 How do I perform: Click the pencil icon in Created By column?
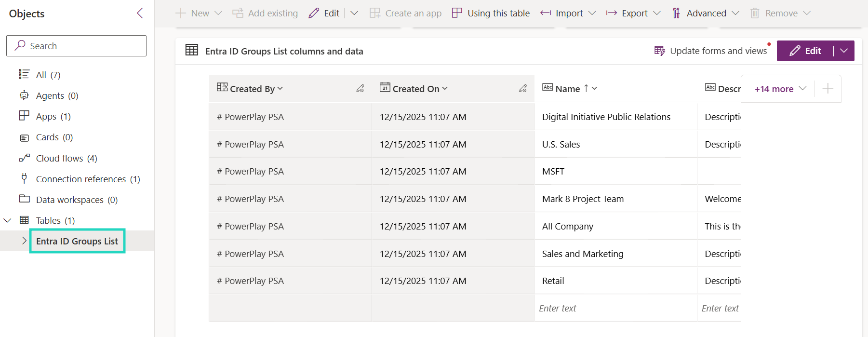click(x=360, y=89)
